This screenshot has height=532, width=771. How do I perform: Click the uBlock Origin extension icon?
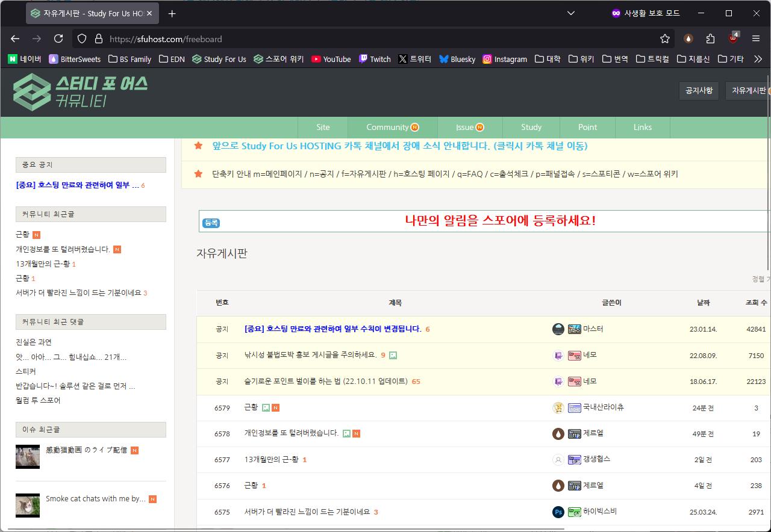coord(732,39)
